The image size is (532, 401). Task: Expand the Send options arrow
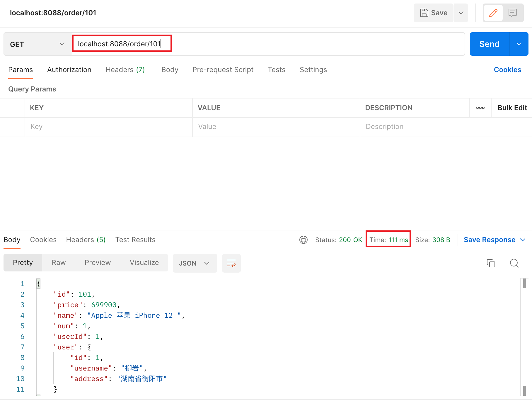(519, 44)
